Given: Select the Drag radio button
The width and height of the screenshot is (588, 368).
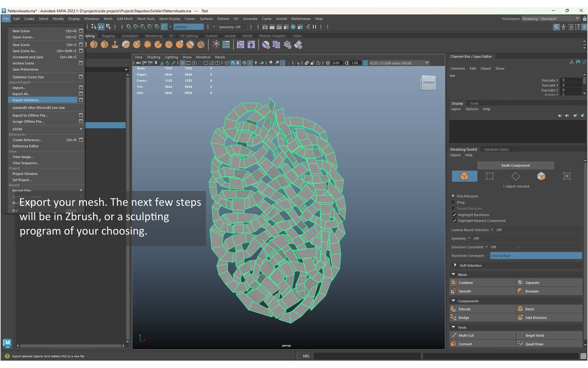Looking at the screenshot, I should (x=453, y=202).
